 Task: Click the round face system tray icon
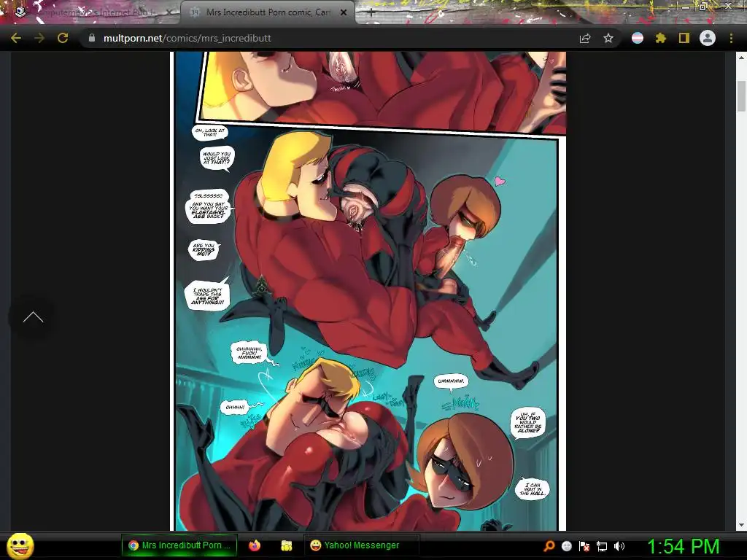[566, 545]
